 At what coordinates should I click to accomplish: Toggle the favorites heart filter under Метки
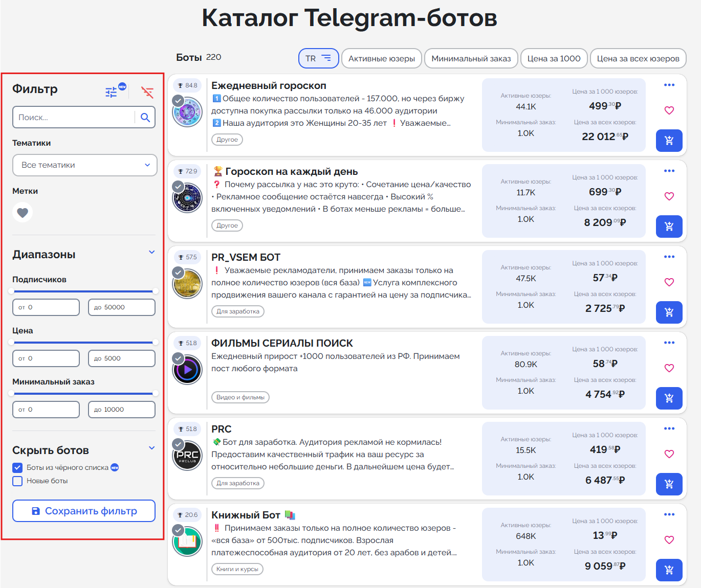23,212
